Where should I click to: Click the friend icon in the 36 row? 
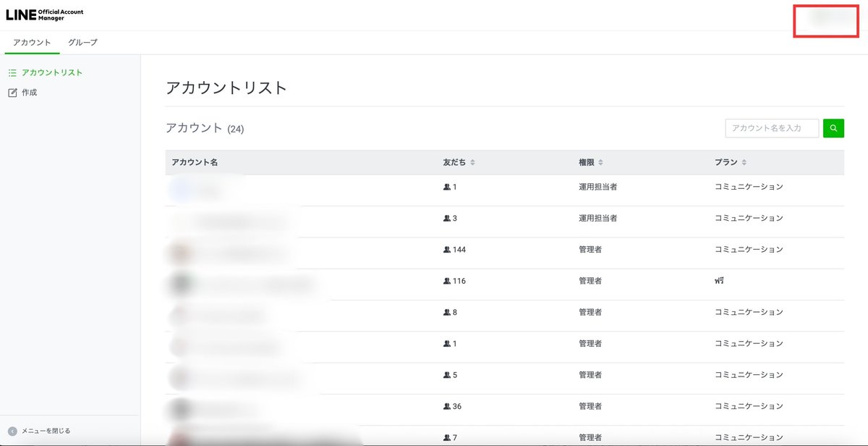[x=447, y=406]
